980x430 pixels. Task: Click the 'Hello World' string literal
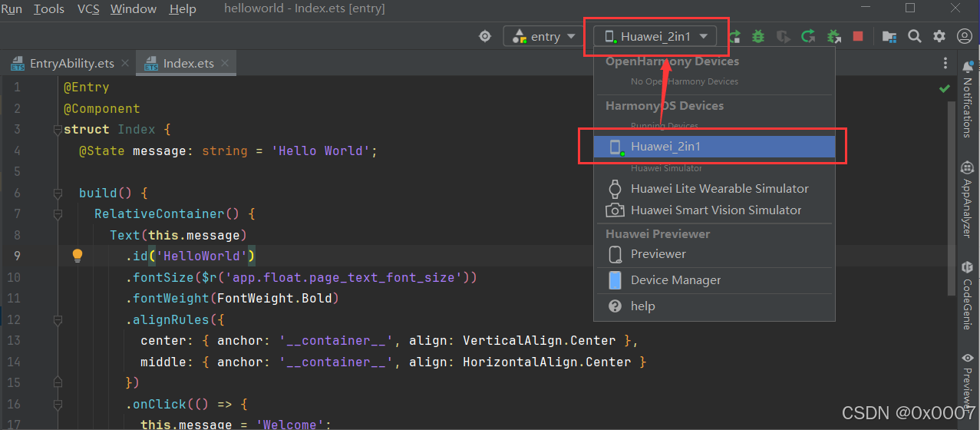click(321, 150)
